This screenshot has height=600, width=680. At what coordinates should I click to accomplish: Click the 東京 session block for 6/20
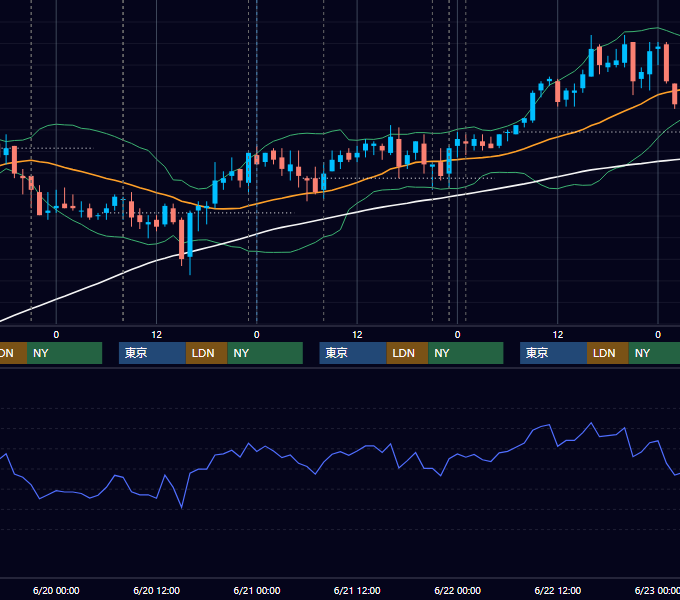(152, 353)
